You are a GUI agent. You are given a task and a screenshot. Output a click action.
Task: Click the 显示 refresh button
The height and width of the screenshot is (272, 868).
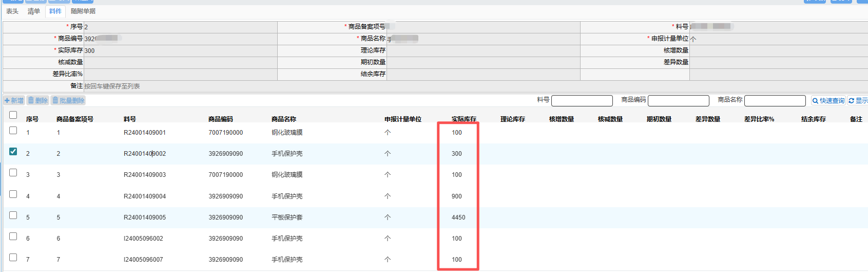(x=858, y=101)
